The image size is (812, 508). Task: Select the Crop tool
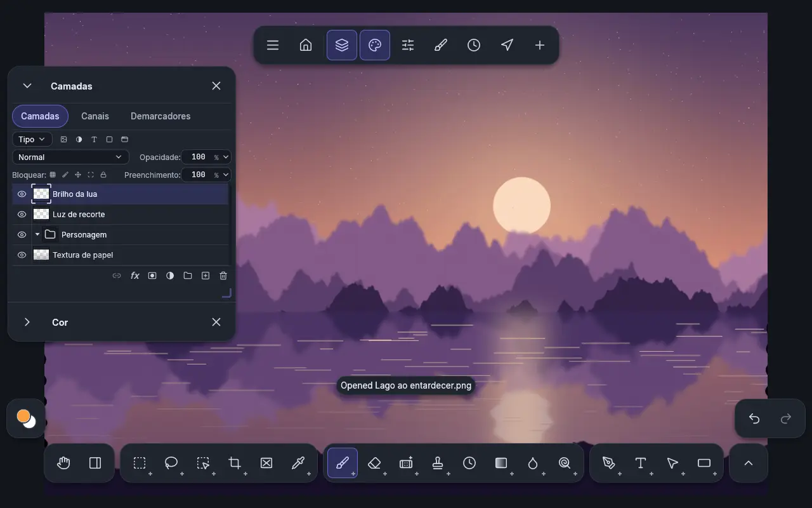[235, 463]
